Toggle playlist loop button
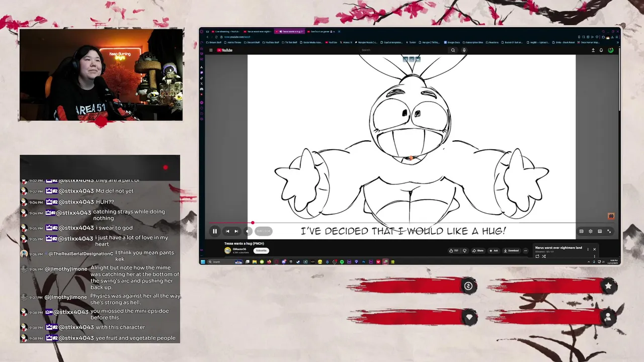Screen dimensions: 644x362 (x=537, y=256)
